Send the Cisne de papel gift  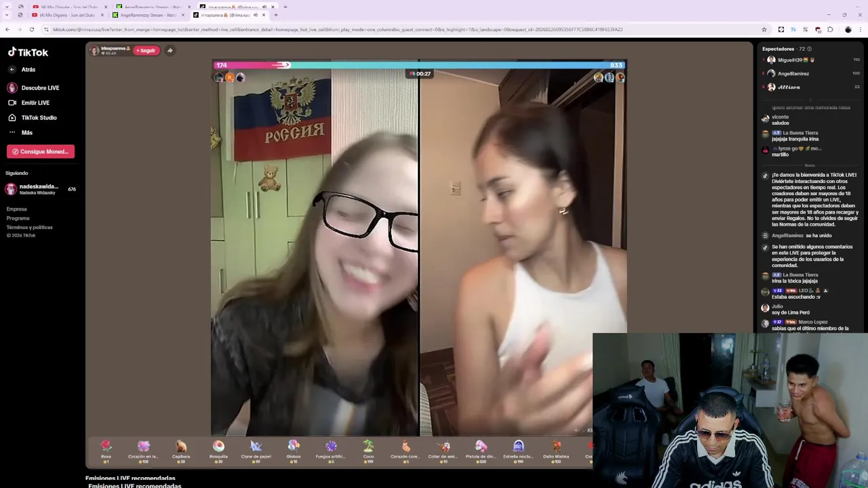256,450
